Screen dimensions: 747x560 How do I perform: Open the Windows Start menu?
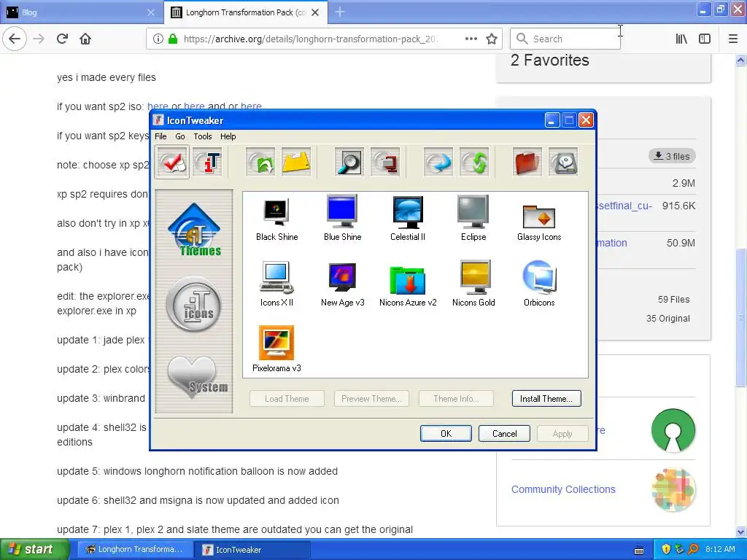point(34,549)
